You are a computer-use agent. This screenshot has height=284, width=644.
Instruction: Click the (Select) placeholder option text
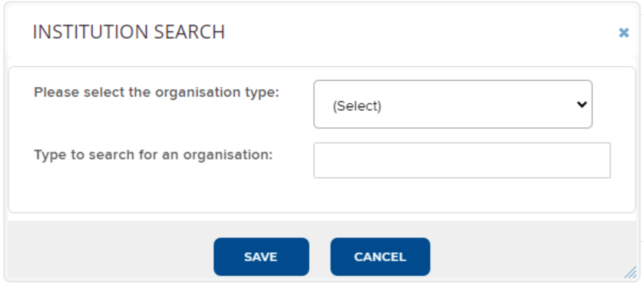tap(357, 106)
